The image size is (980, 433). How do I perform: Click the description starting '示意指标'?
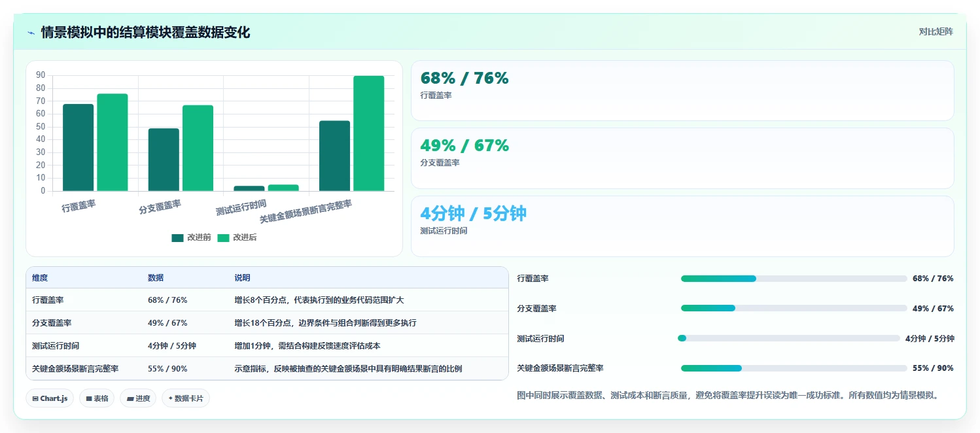click(348, 369)
